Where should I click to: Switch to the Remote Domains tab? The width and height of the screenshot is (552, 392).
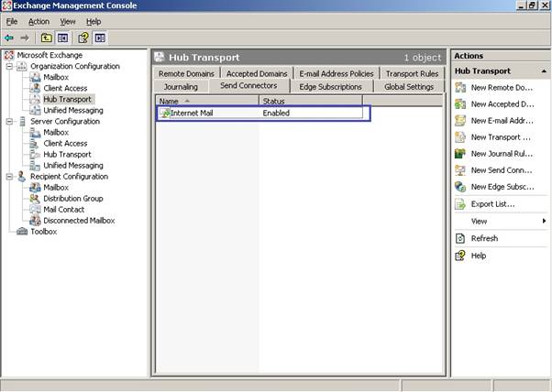(186, 74)
